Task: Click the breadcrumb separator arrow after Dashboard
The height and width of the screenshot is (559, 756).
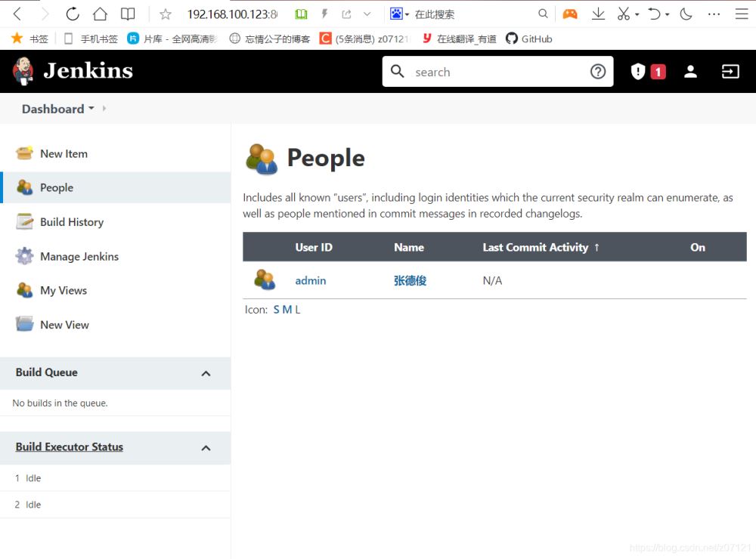Action: pos(104,109)
